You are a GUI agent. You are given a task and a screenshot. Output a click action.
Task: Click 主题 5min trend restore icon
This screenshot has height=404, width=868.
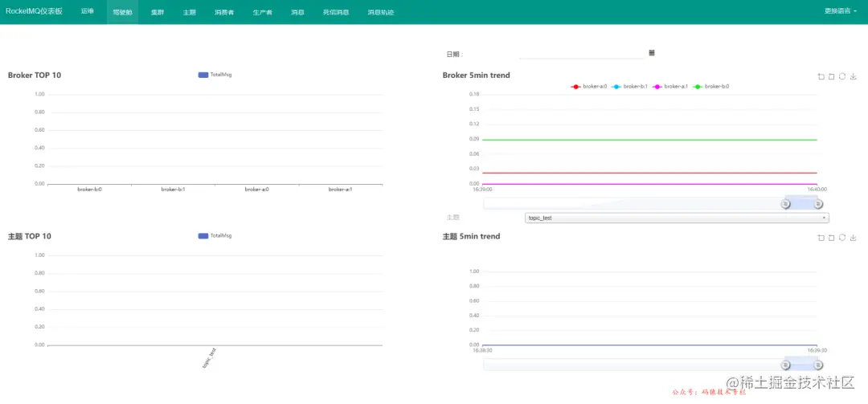pyautogui.click(x=842, y=238)
